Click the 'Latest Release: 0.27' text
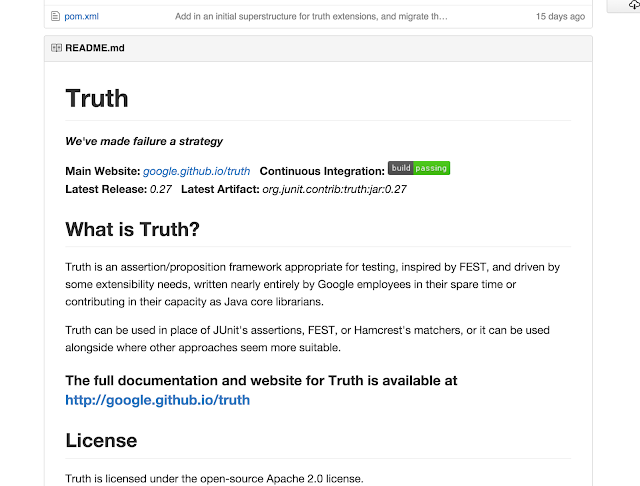Viewport: 640px width, 486px height. [118, 189]
